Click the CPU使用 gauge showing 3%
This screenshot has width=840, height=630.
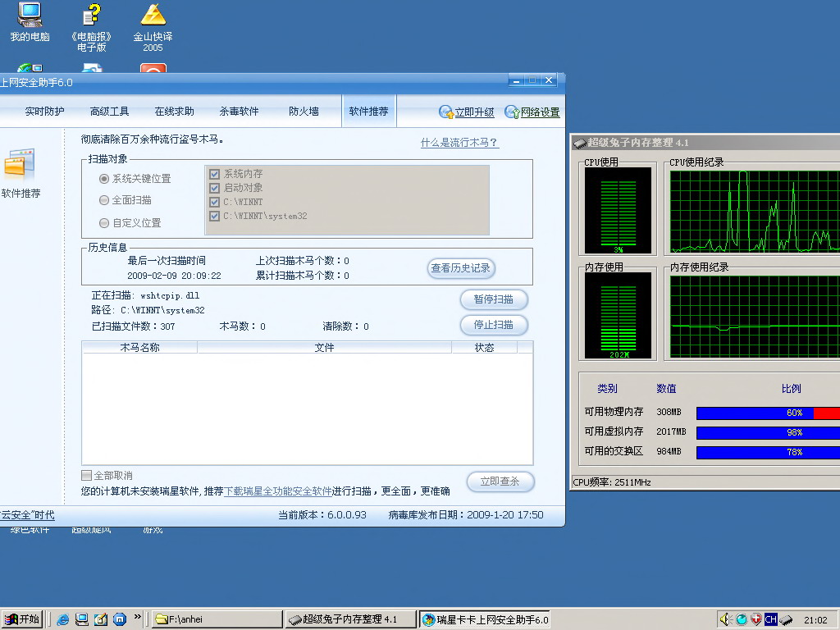click(x=618, y=211)
